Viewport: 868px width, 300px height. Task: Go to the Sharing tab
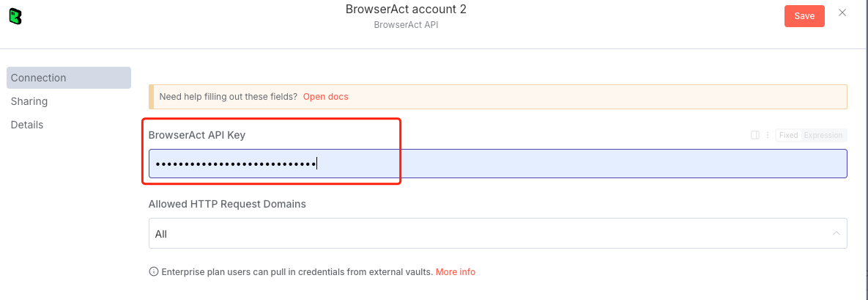pyautogui.click(x=29, y=101)
